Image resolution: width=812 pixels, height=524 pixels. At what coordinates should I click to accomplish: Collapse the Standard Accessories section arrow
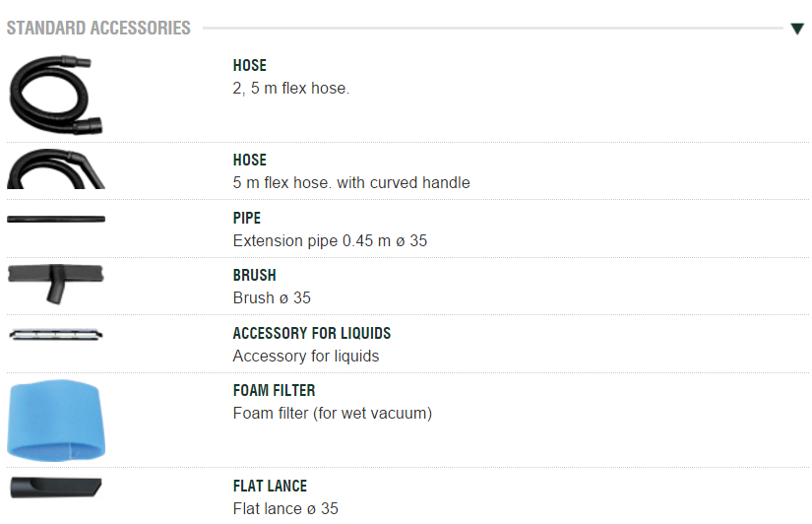click(797, 29)
